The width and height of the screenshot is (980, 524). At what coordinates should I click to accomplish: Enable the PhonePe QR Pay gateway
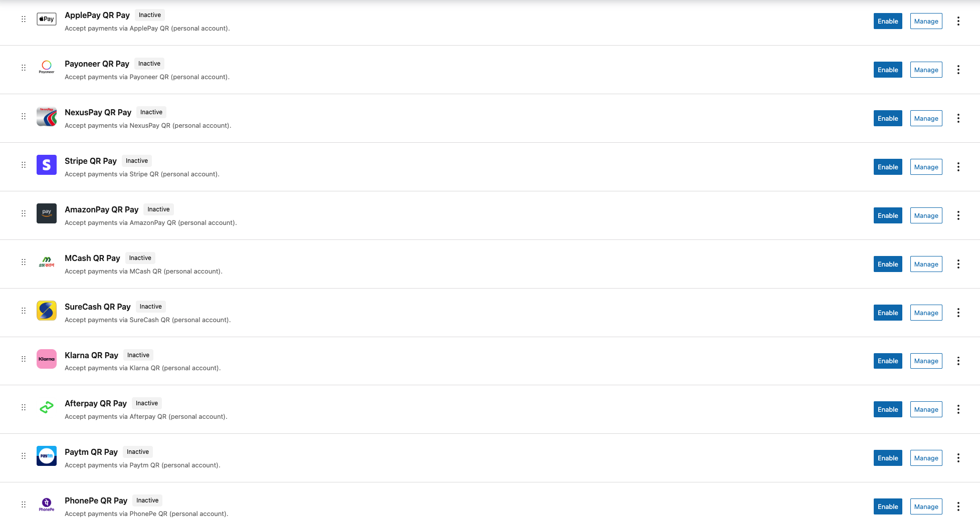[887, 506]
